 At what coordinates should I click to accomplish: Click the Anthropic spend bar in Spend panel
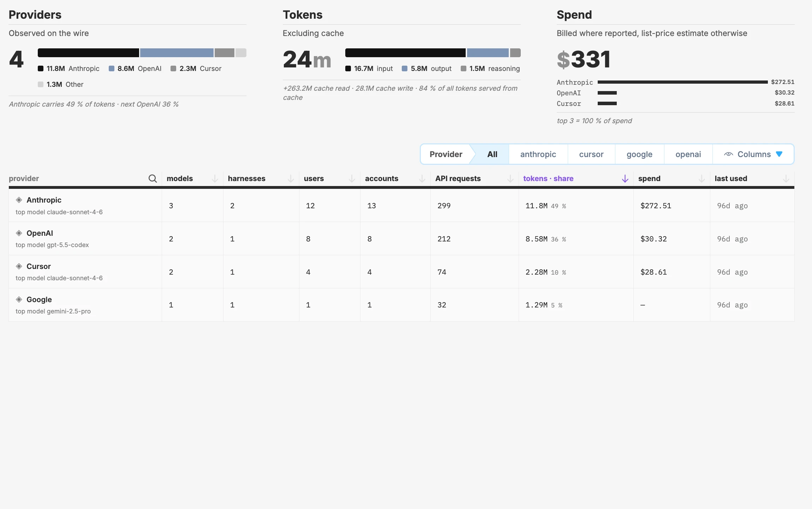click(682, 82)
